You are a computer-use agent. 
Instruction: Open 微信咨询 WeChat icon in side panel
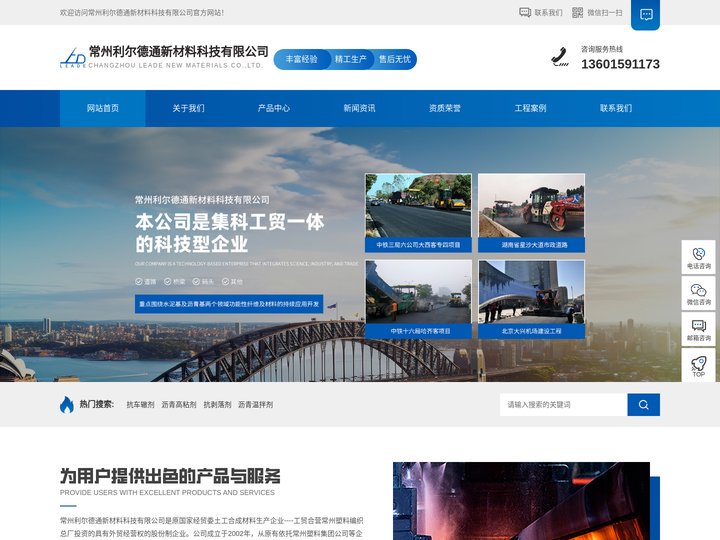click(x=698, y=290)
